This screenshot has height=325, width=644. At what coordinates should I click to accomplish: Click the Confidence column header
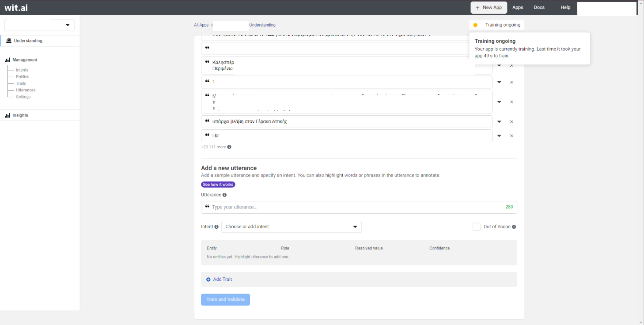[439, 248]
